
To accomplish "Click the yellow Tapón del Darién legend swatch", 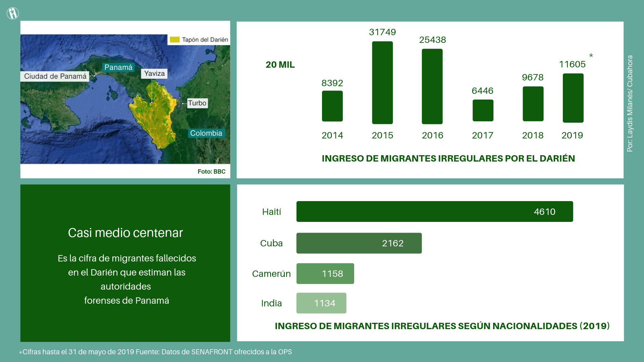I will tap(174, 40).
